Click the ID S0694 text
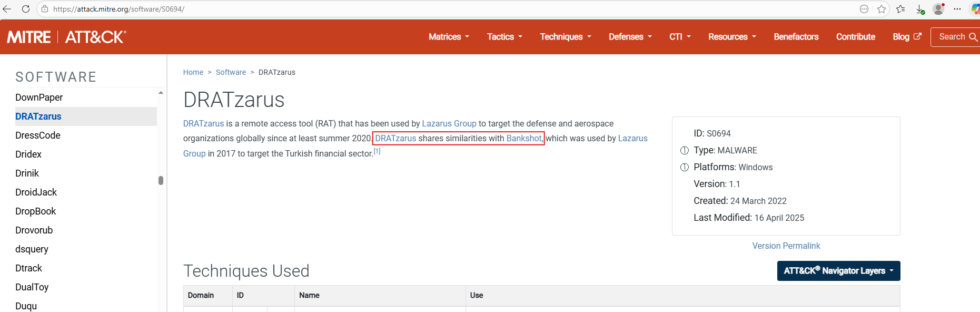 tap(712, 134)
